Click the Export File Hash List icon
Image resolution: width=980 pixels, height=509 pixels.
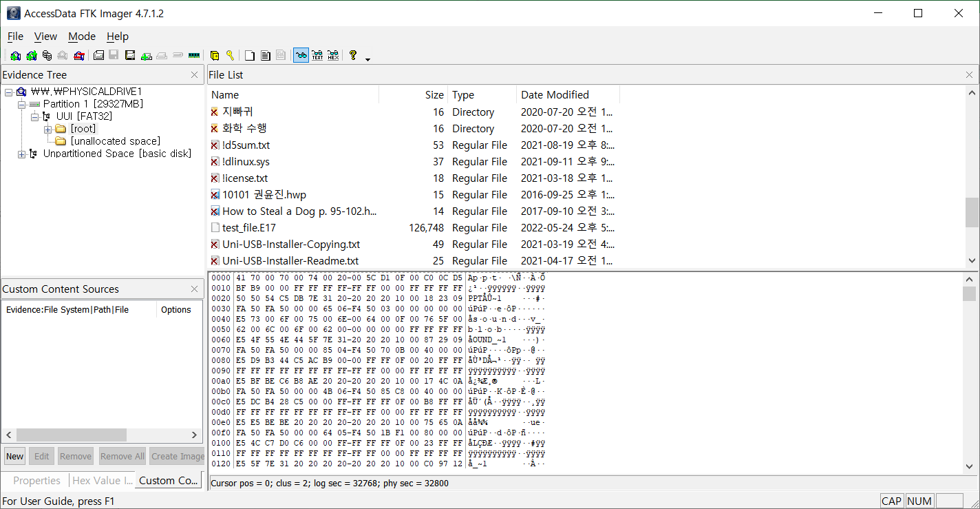tap(265, 55)
